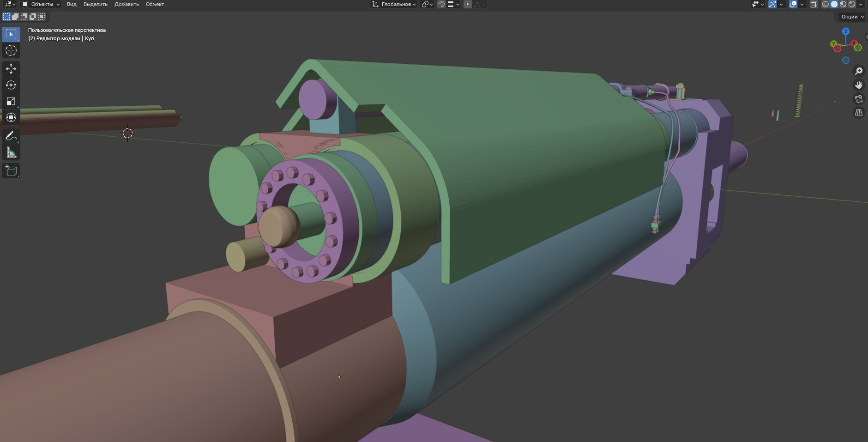Expand the overlays settings dropdown arrow
Screen dimensions: 868x442
[802, 4]
